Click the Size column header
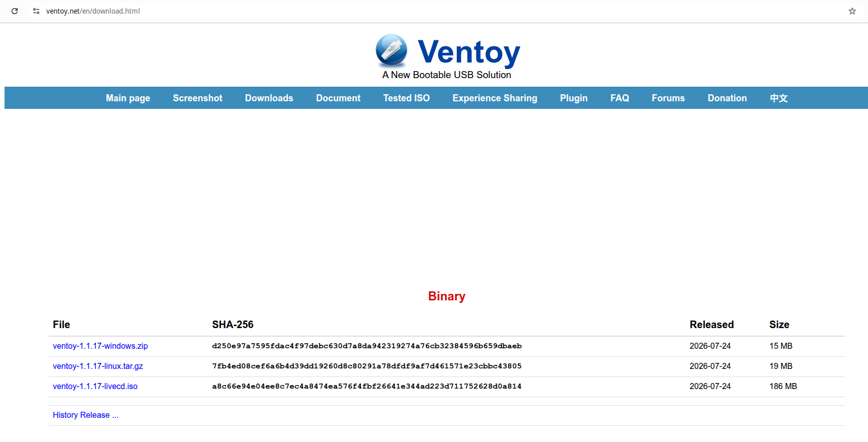Screen dimensions: 868x442 (779, 325)
